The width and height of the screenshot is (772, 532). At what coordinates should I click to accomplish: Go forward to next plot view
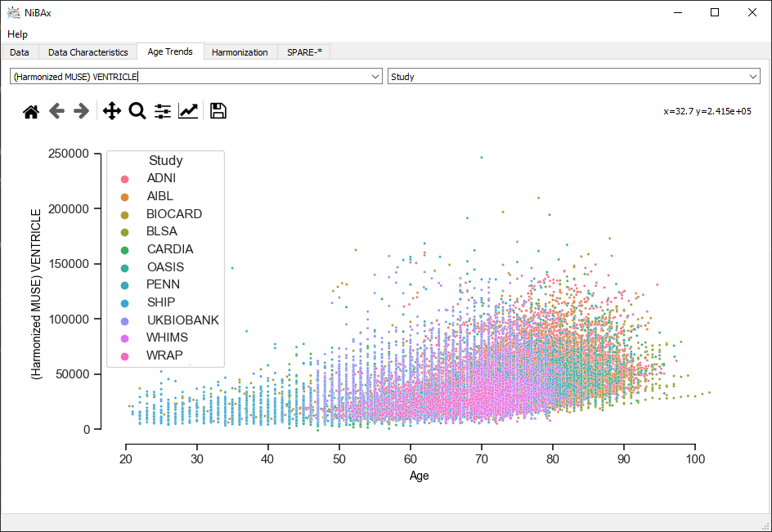(x=81, y=111)
